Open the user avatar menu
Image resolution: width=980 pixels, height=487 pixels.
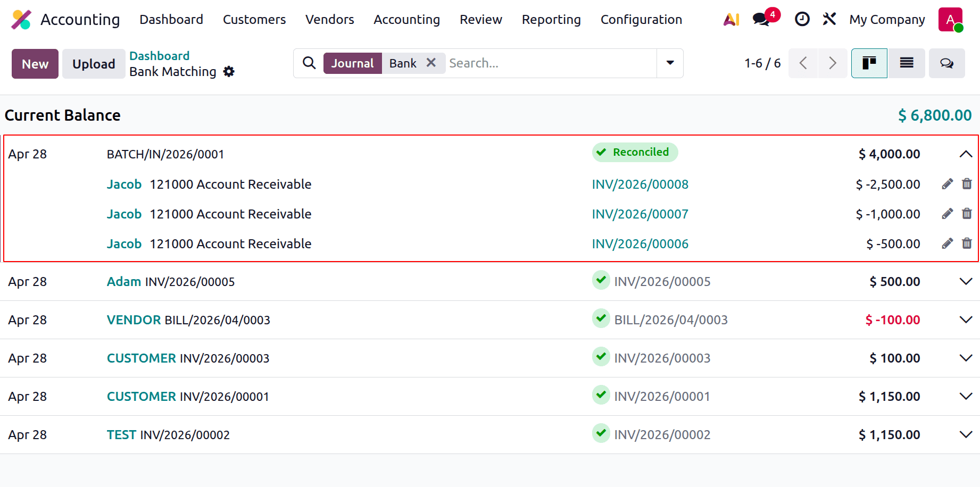(951, 20)
